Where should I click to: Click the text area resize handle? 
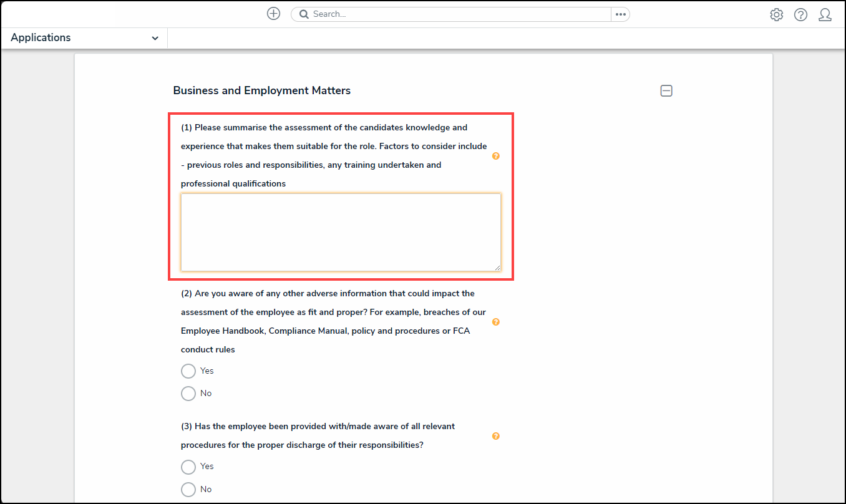pyautogui.click(x=497, y=268)
